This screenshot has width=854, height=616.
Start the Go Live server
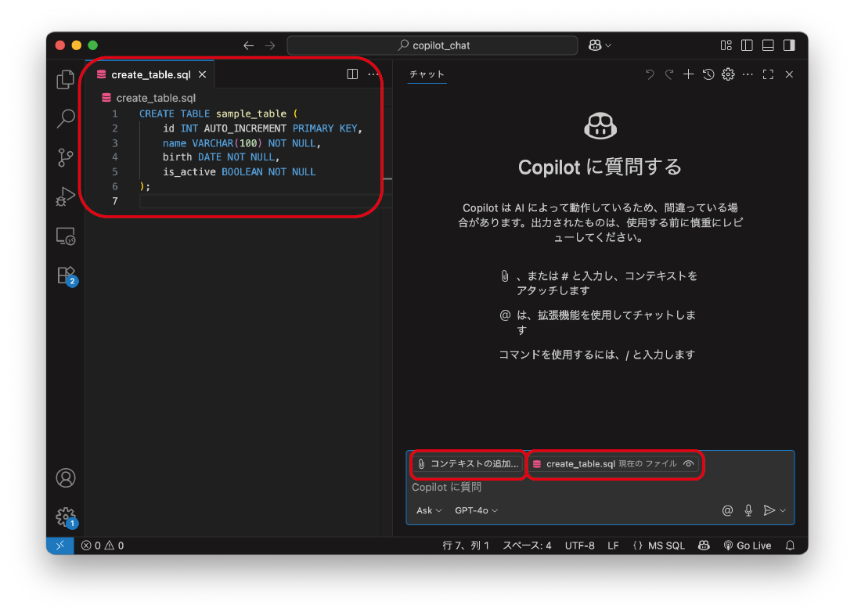coord(747,546)
